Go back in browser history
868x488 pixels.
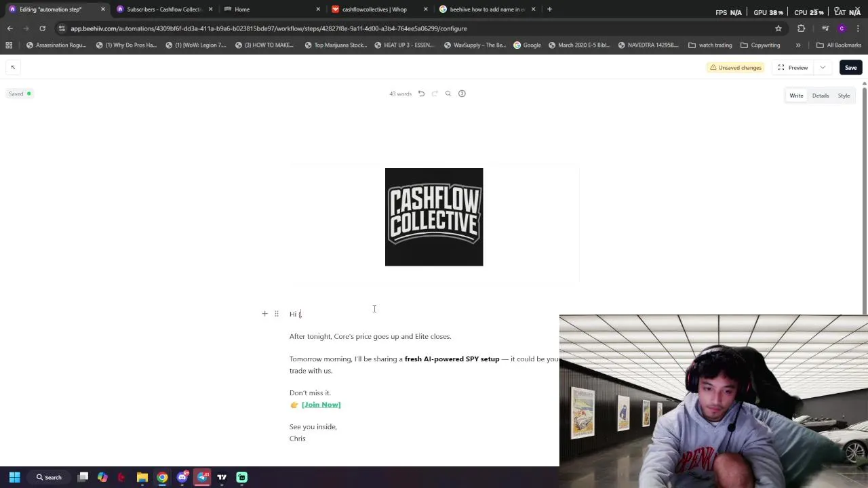pyautogui.click(x=9, y=28)
